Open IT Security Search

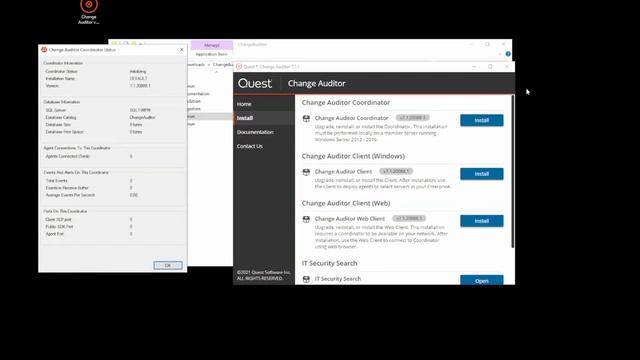tap(482, 280)
